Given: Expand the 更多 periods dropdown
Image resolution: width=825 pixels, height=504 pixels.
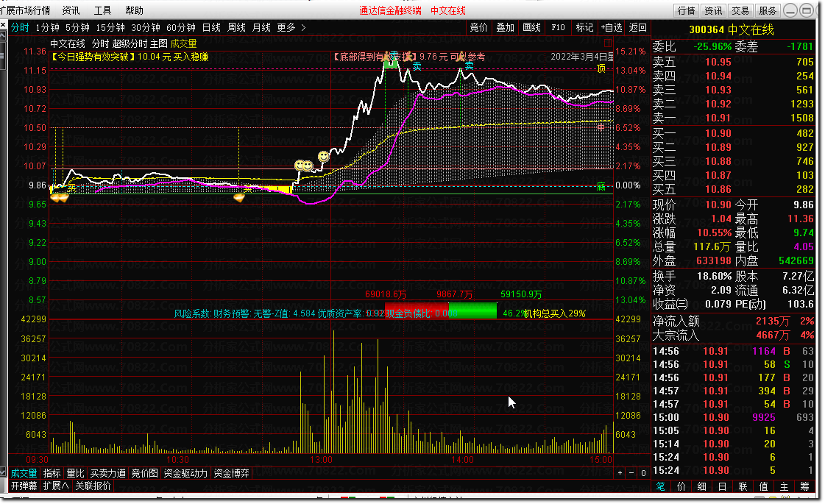Looking at the screenshot, I should coord(286,27).
